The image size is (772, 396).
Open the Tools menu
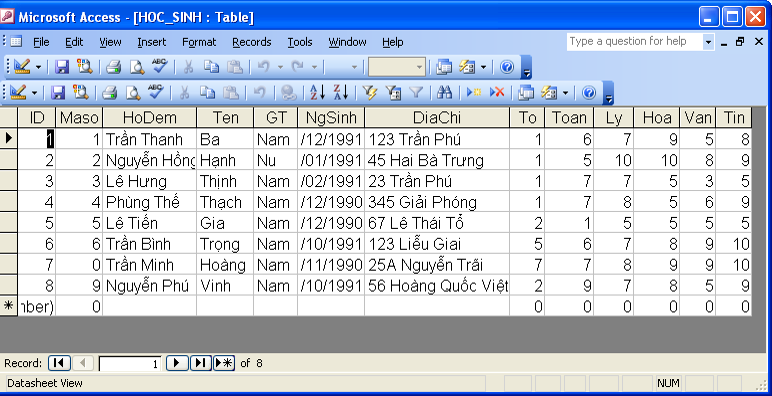point(300,42)
